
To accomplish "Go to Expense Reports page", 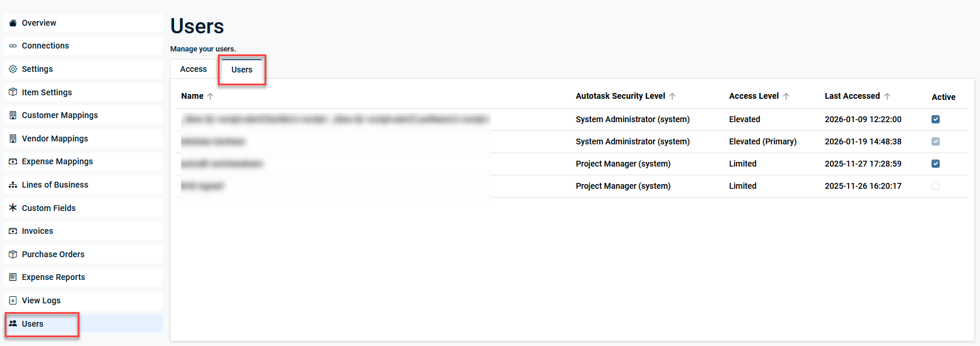I will [53, 277].
